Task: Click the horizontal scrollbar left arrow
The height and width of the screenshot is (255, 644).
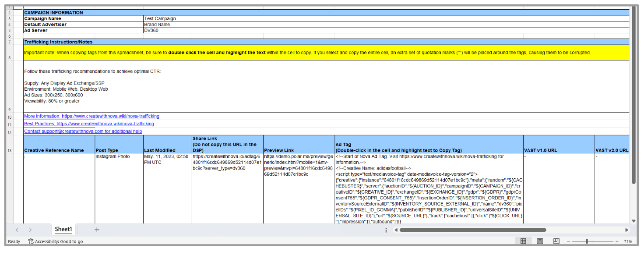Action: point(396,230)
